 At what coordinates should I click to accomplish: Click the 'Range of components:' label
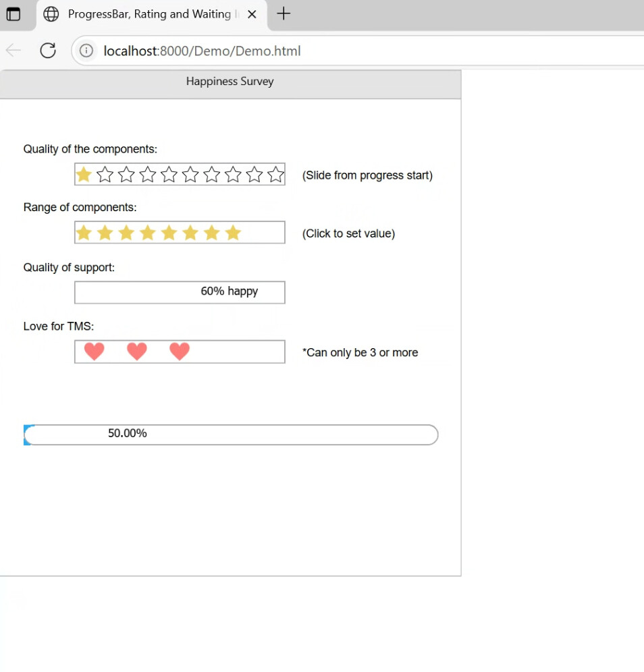click(x=80, y=207)
